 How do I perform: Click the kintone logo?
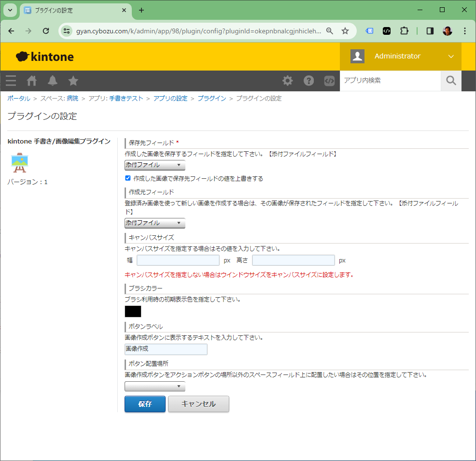44,57
